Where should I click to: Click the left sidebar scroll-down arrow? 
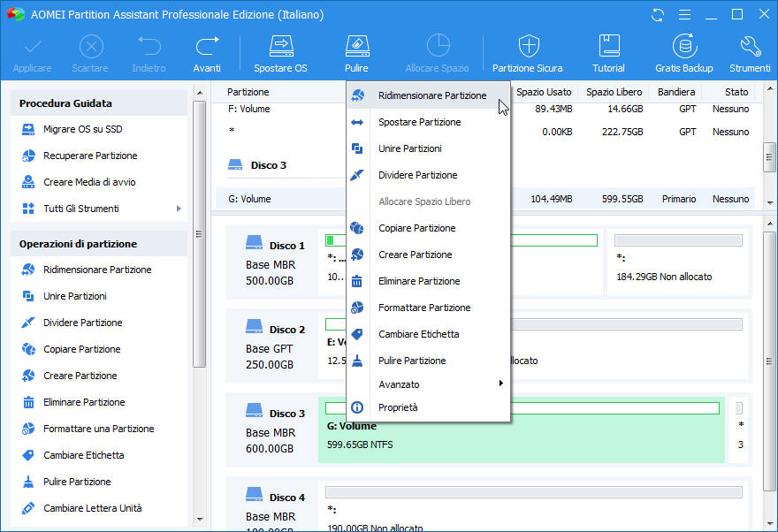[x=200, y=519]
